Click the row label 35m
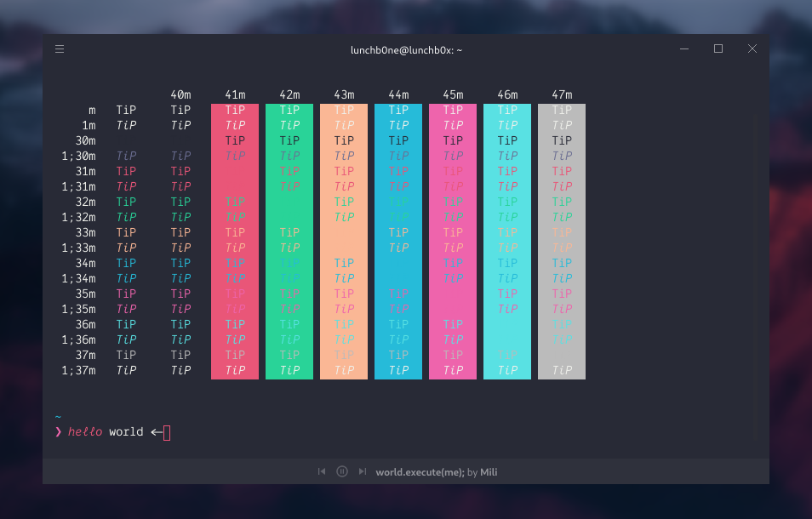 pyautogui.click(x=85, y=294)
